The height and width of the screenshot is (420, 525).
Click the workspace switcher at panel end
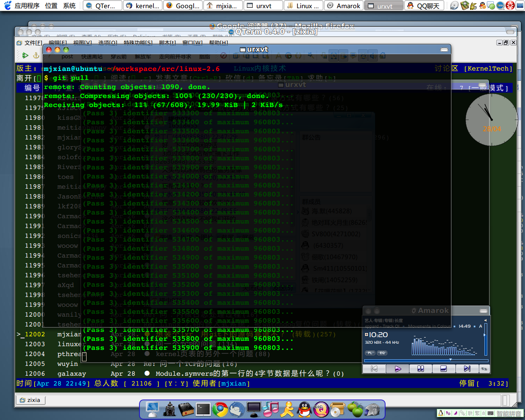[521, 6]
